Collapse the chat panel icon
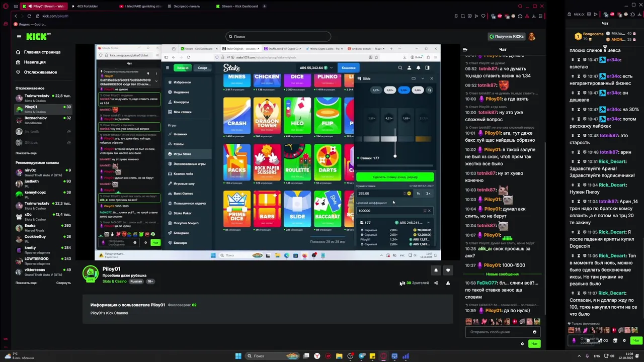The image size is (644, 362). click(x=465, y=50)
